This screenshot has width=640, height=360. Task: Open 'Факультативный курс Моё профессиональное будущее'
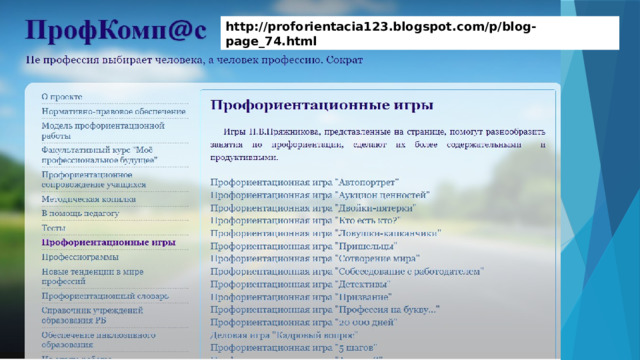coord(99,155)
